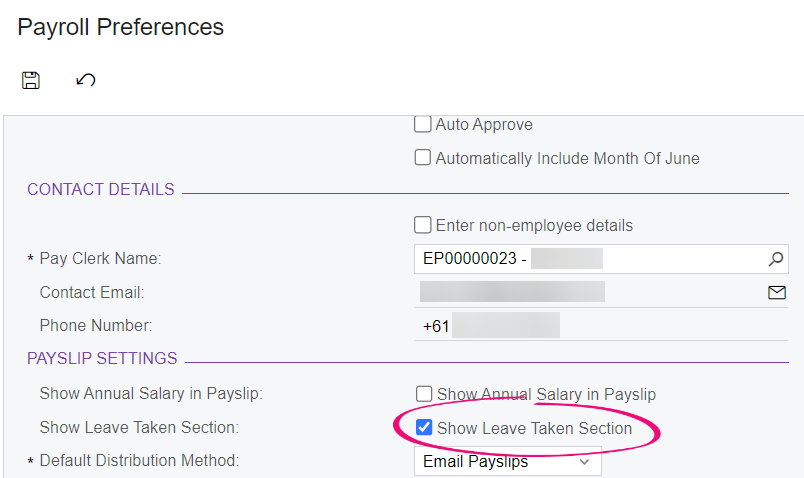Enable the Show Annual Salary in Payslip checkbox
Screen dimensions: 804x478
click(x=424, y=394)
